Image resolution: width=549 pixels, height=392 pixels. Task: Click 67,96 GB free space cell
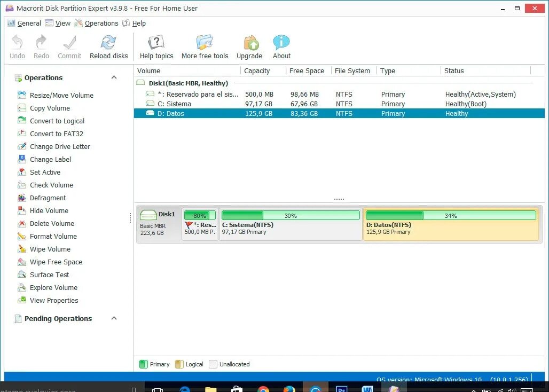[304, 104]
